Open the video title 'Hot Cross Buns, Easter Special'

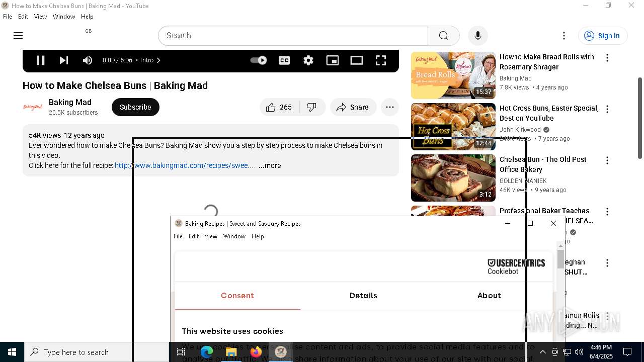tap(549, 113)
